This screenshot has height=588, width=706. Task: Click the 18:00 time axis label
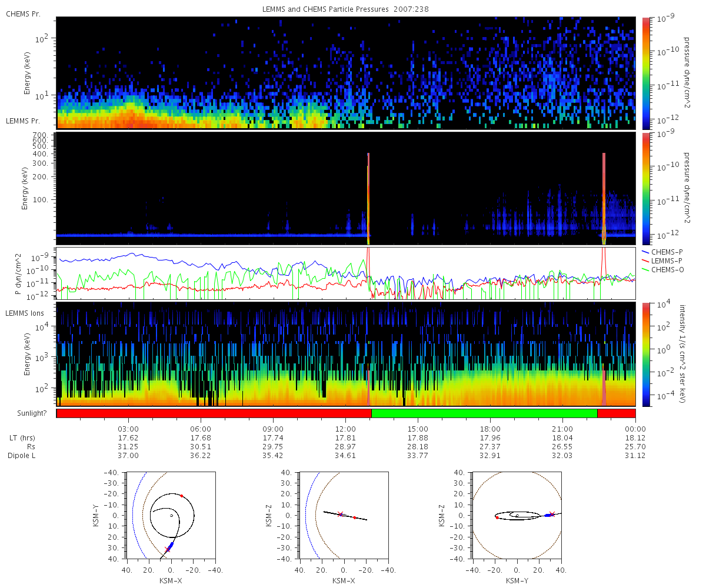[x=490, y=429]
